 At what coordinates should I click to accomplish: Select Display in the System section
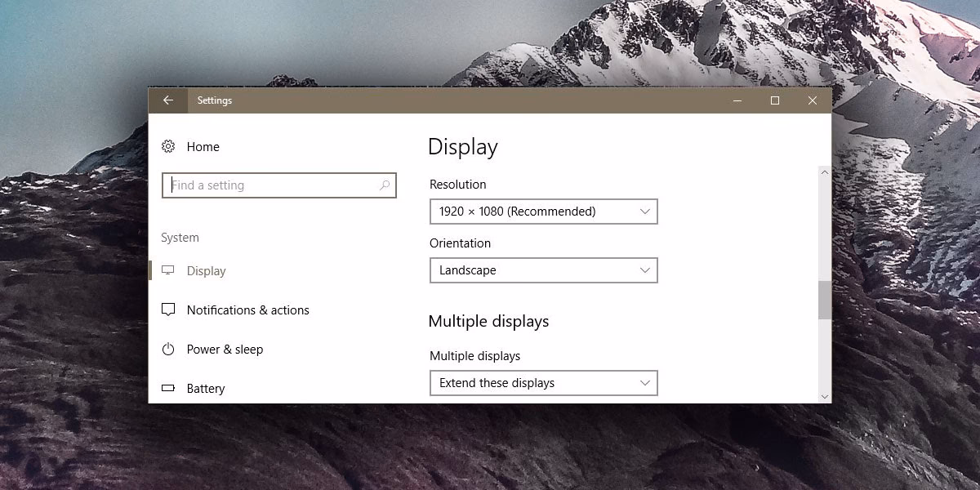point(206,270)
